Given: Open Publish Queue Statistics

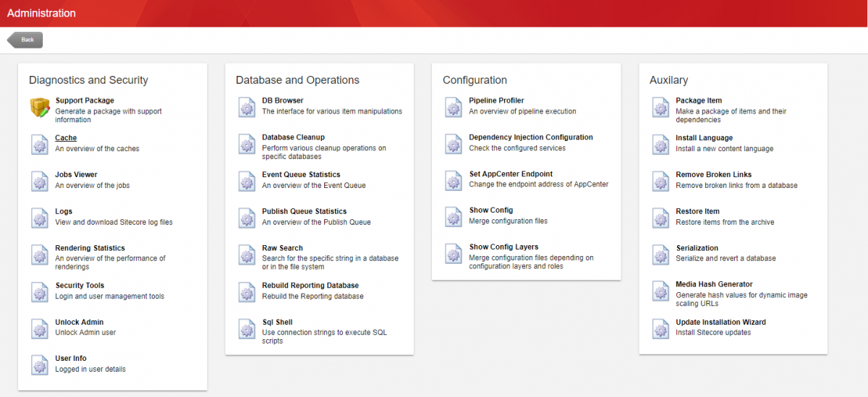Looking at the screenshot, I should 304,211.
